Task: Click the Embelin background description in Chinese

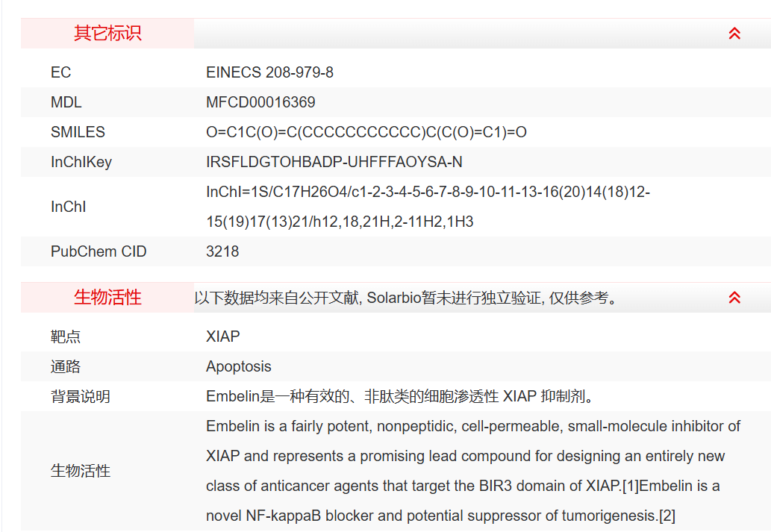Action: (x=399, y=396)
